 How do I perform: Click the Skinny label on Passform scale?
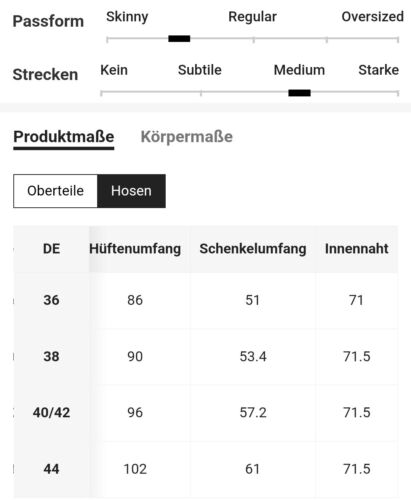(x=127, y=17)
